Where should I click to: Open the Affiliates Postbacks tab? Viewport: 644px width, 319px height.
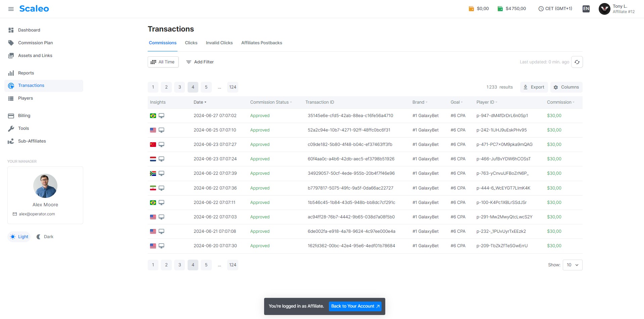[x=262, y=43]
